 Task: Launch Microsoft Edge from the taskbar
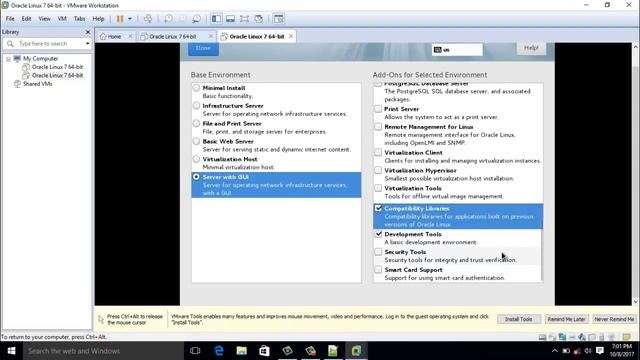(219, 351)
